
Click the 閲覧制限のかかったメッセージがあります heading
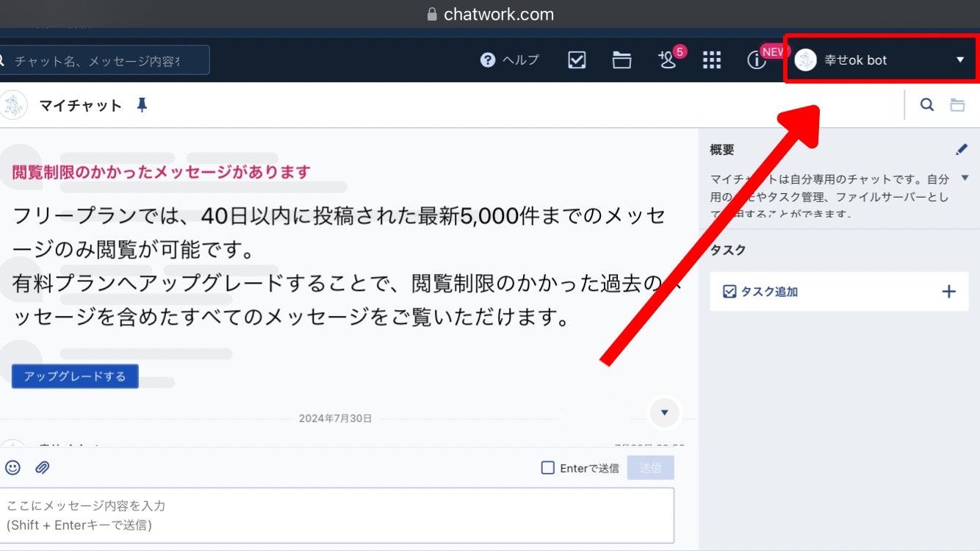click(162, 172)
